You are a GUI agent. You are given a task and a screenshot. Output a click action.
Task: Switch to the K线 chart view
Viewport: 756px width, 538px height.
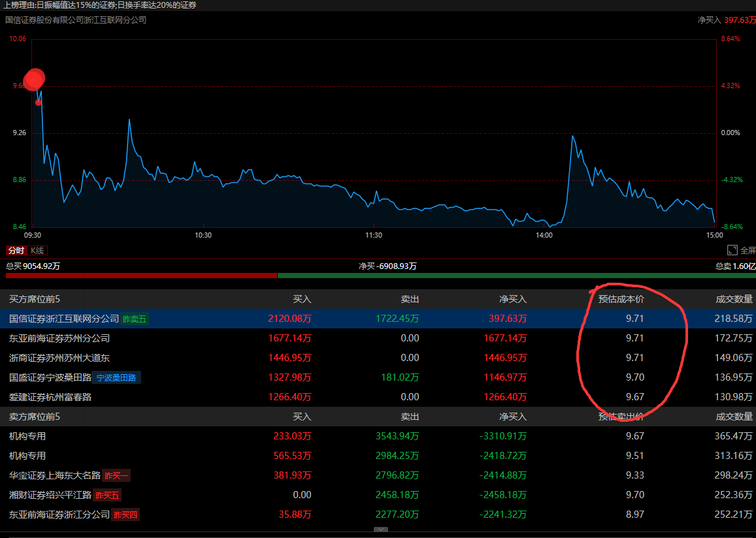[39, 251]
